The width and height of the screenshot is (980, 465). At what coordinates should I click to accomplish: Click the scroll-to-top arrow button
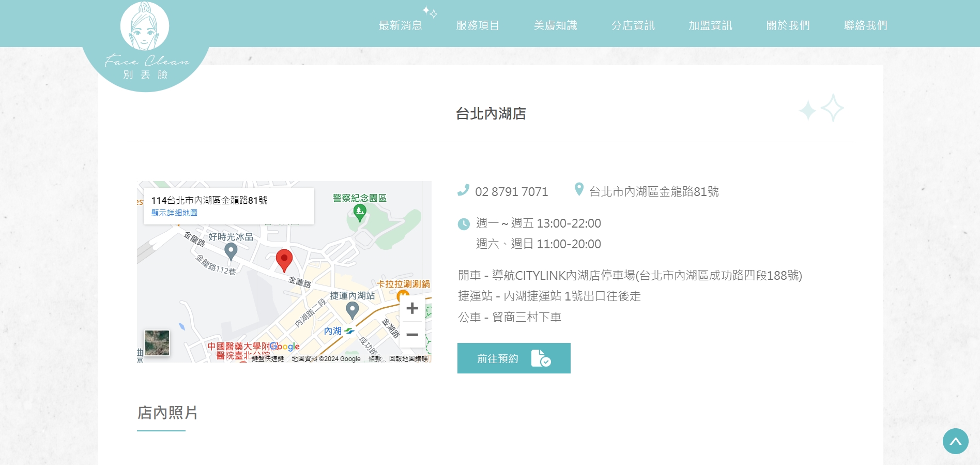[x=955, y=441]
